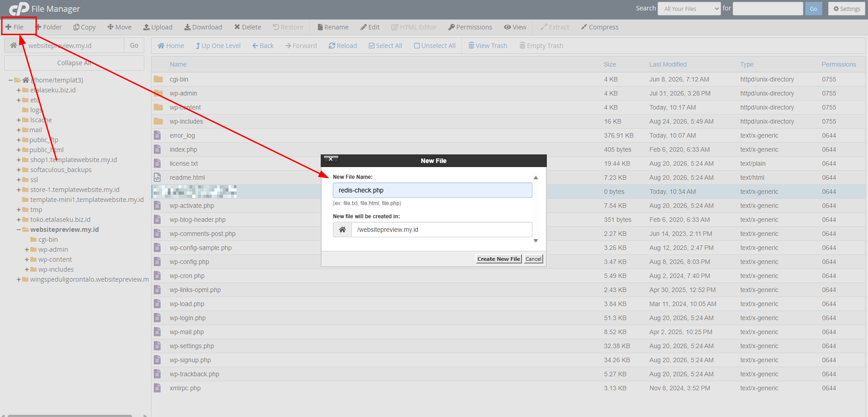Go to Home in the navigation bar
The image size is (868, 417).
[171, 46]
